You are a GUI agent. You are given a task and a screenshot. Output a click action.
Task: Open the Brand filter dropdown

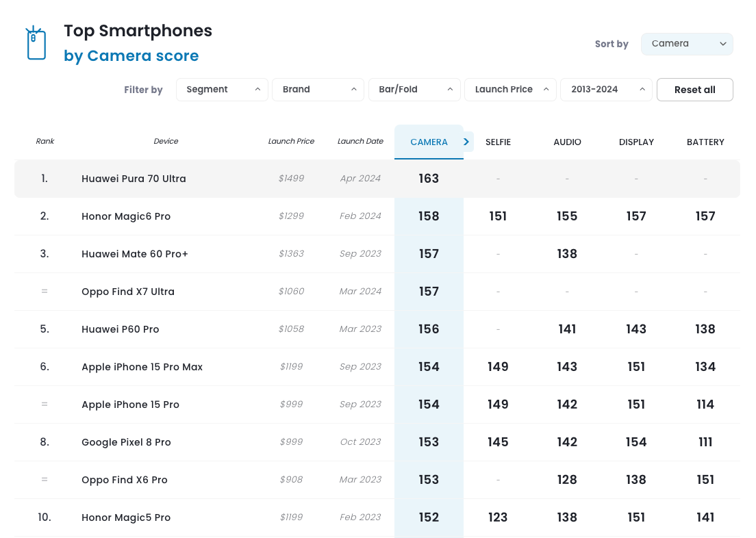click(x=318, y=90)
